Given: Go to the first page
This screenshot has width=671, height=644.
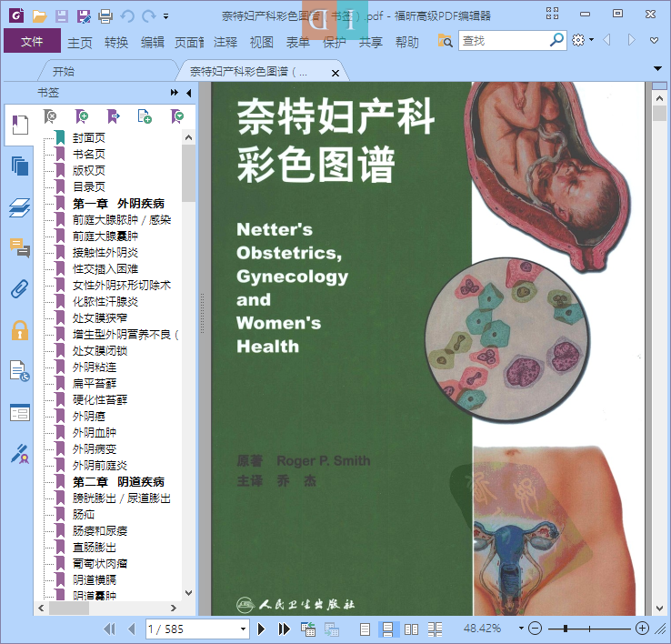Looking at the screenshot, I should tap(109, 629).
